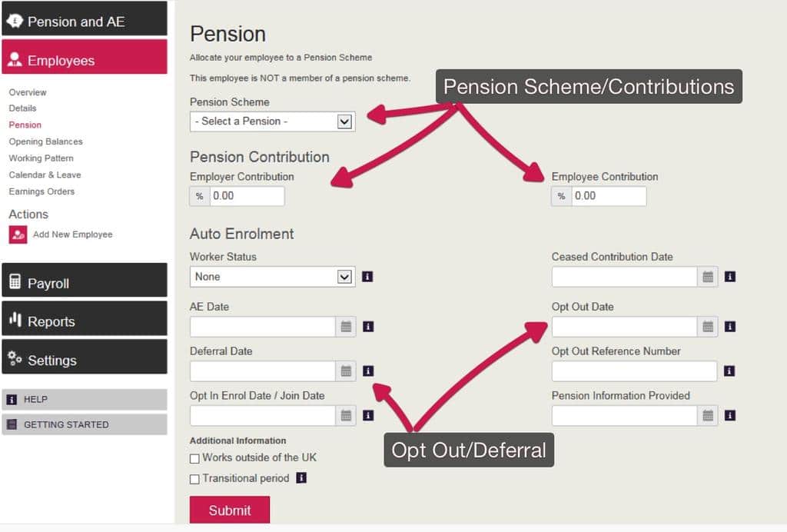Click the Opt Out Reference Number field
The width and height of the screenshot is (787, 532).
point(634,371)
